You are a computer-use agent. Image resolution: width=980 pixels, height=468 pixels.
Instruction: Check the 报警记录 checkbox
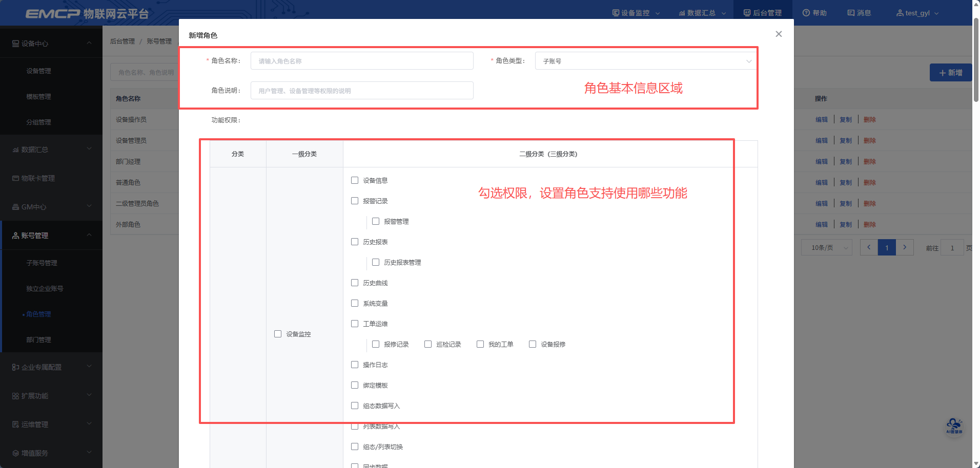(x=355, y=201)
